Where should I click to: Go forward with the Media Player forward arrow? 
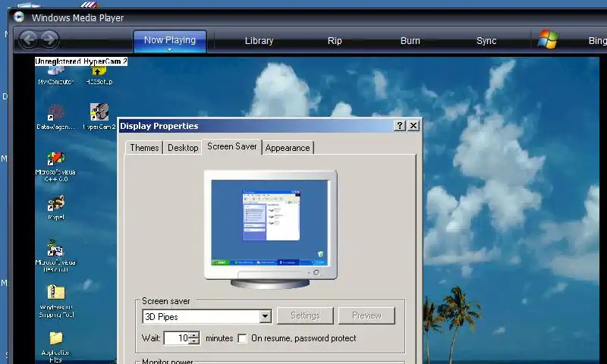pyautogui.click(x=49, y=39)
